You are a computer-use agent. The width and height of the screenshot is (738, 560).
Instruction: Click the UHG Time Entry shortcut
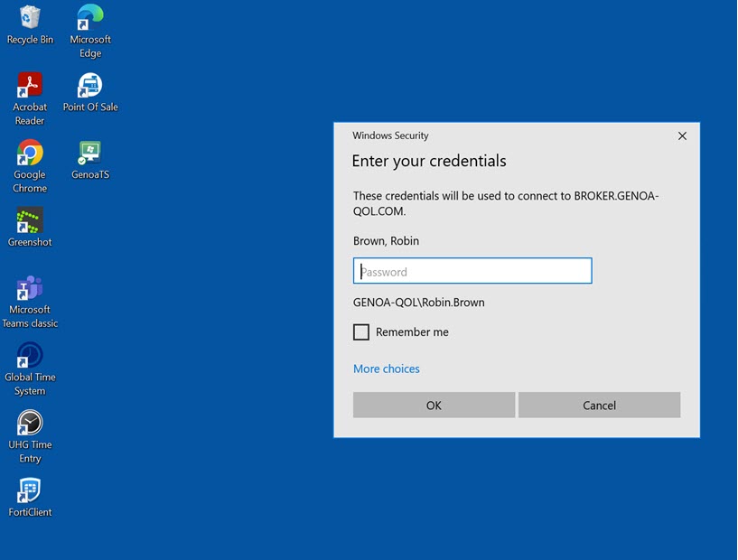(30, 423)
